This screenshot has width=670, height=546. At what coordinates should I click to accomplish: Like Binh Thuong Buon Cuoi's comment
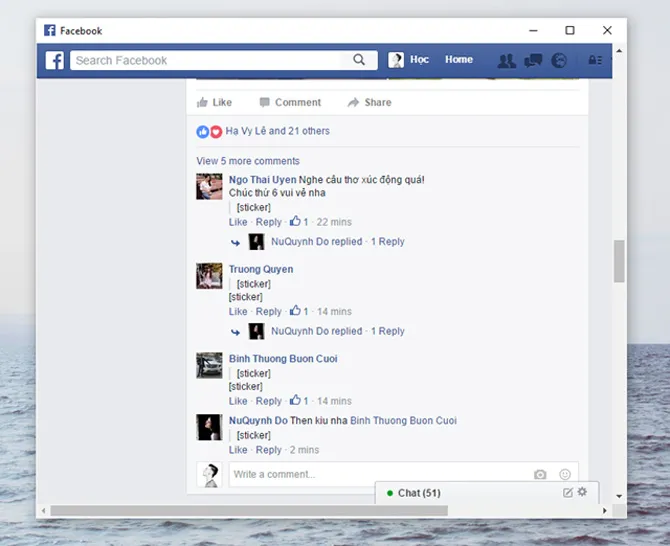coord(238,401)
